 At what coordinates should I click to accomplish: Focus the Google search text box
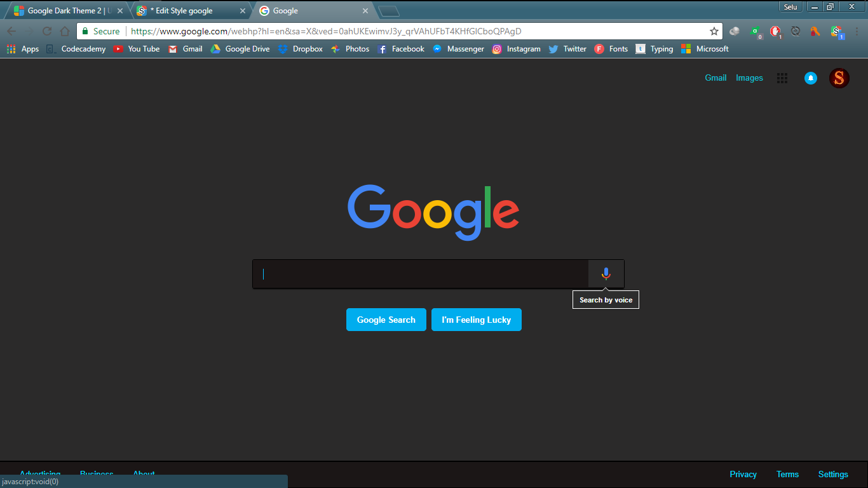point(421,274)
